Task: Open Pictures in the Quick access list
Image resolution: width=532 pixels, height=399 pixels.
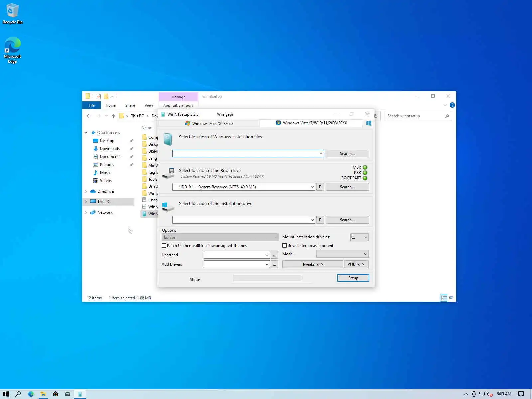Action: pos(107,165)
